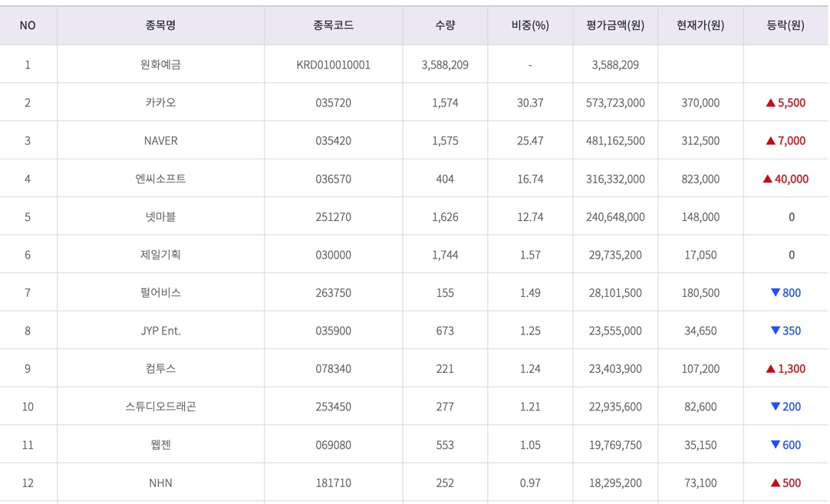Viewport: 830px width, 504px height.
Task: Click the NO column header
Action: click(x=28, y=25)
